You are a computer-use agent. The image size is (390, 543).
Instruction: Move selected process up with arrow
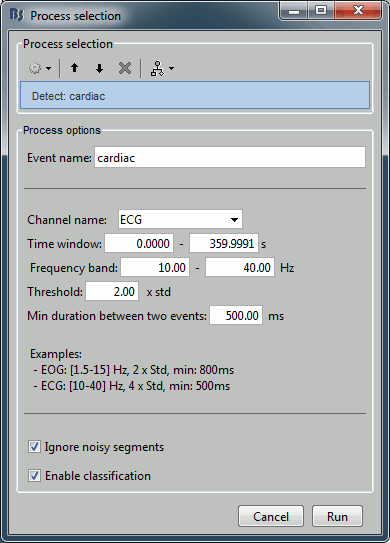(x=74, y=68)
